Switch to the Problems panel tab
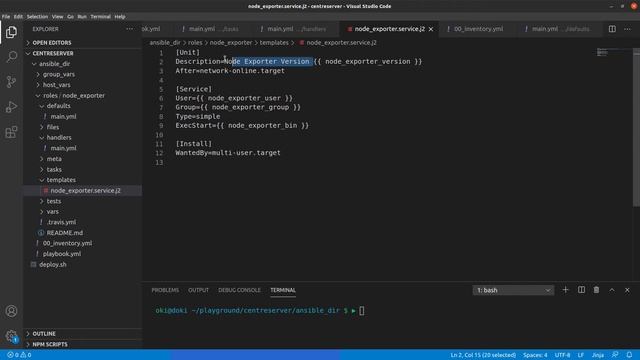This screenshot has height=360, width=640. pos(165,290)
